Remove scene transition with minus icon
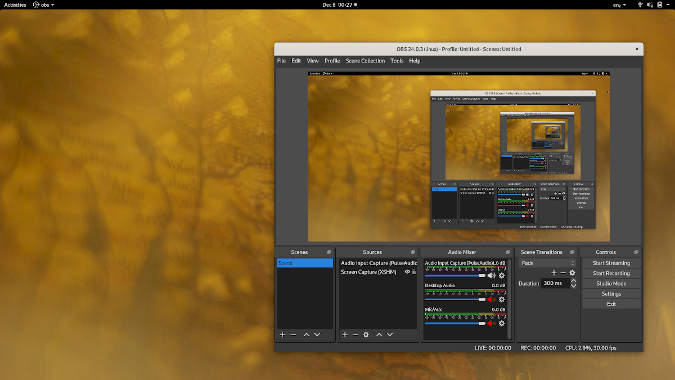Screen dimensions: 675x380 tap(563, 272)
